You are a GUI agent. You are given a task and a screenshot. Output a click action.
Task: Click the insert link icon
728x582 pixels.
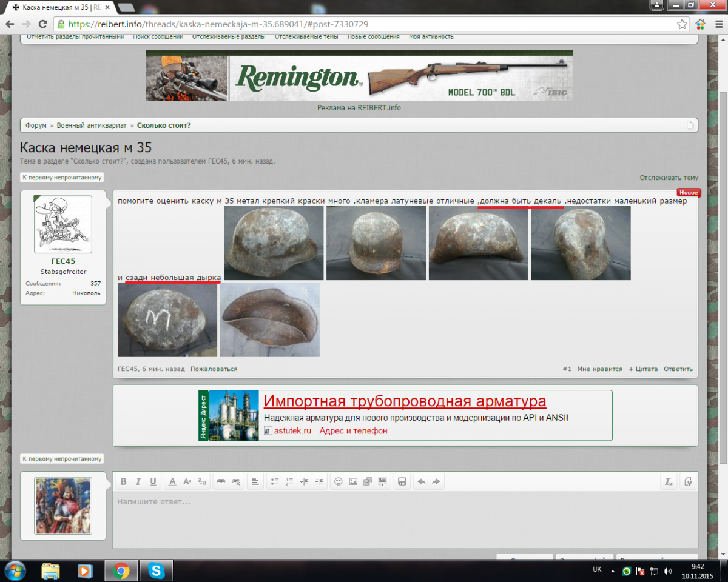221,481
